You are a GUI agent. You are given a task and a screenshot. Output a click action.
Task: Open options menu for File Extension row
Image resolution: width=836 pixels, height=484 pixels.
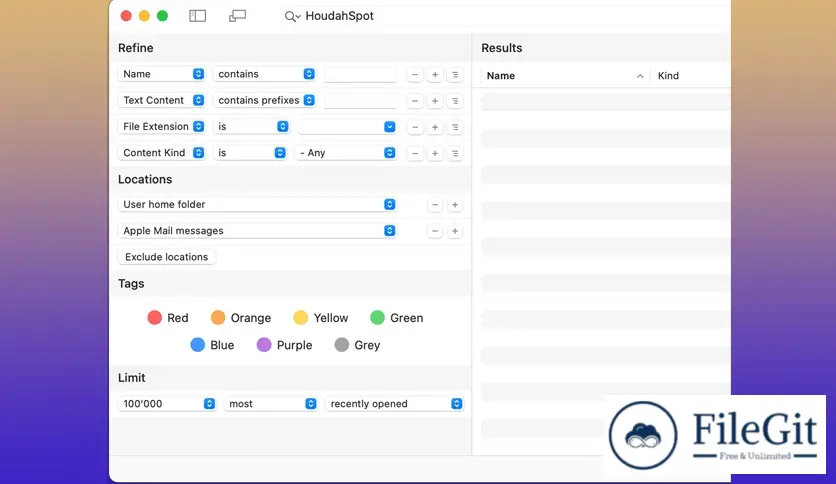point(455,127)
